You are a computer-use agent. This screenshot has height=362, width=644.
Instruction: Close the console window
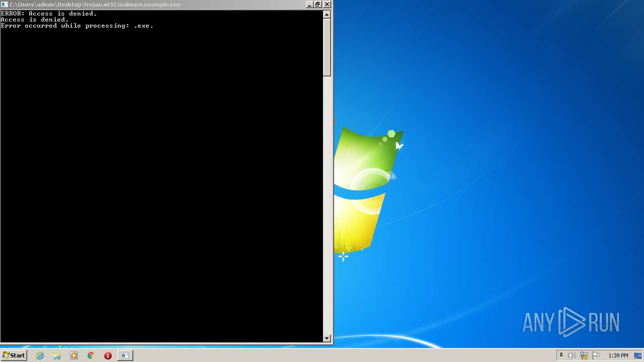[327, 4]
